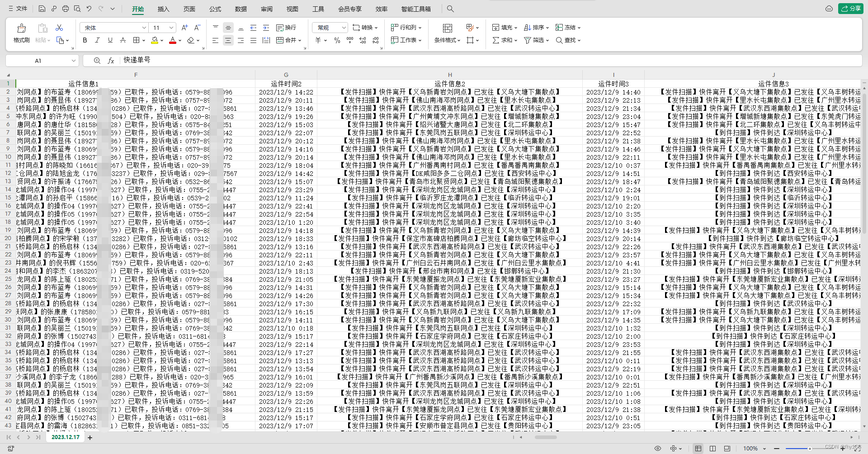Click the search magnifier icon in tab bar
This screenshot has width=868, height=454.
click(x=450, y=9)
